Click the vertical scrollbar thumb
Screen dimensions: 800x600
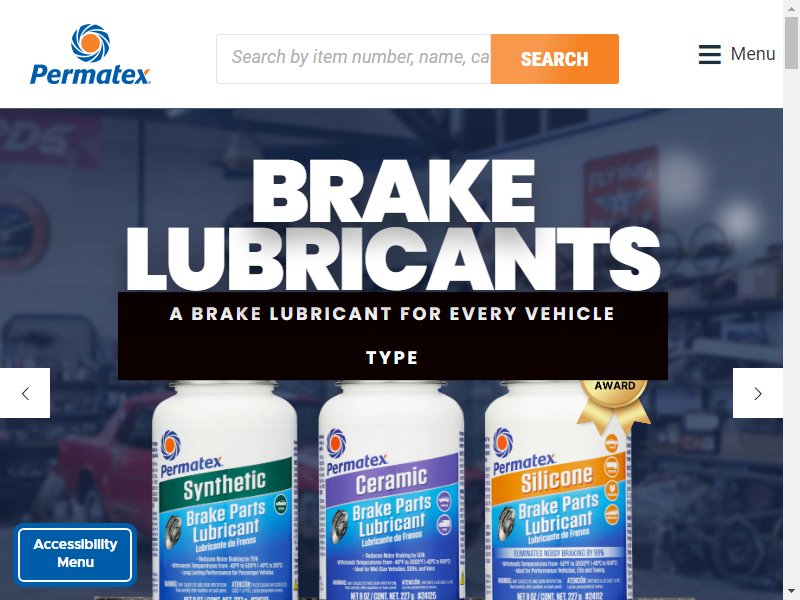791,43
